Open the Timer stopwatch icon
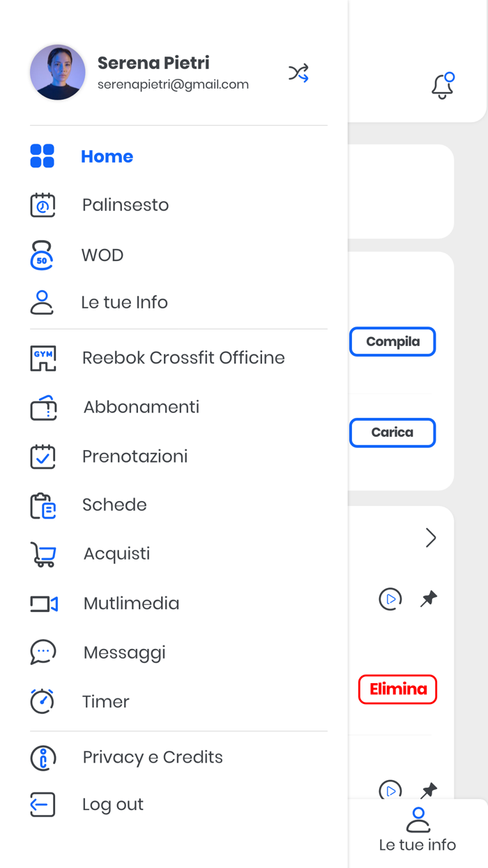Viewport: 488px width, 868px height. (42, 701)
